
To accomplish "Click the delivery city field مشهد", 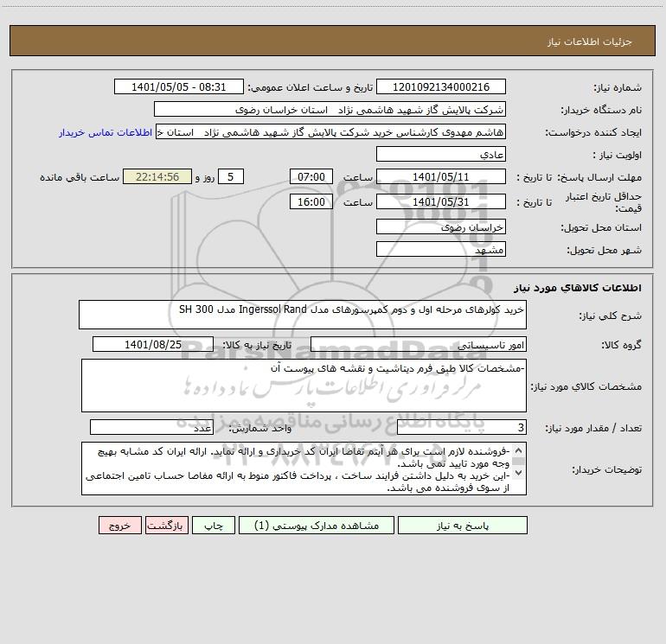I will [x=441, y=249].
